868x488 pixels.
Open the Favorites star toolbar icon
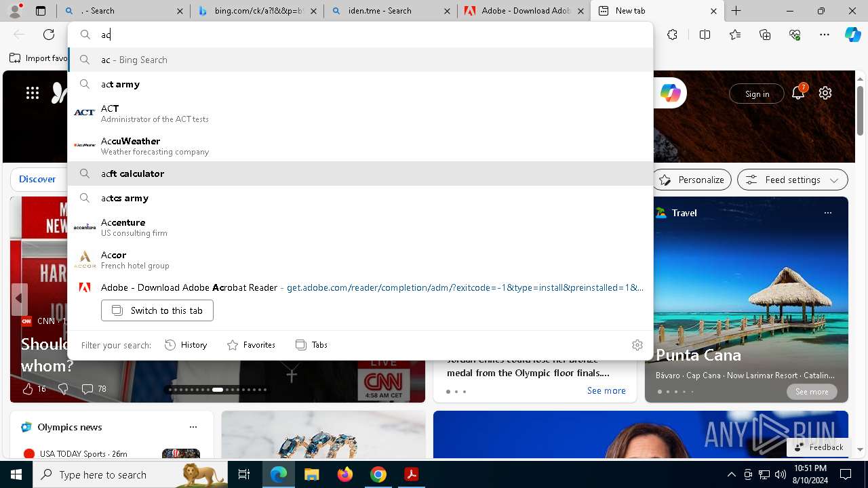[735, 35]
